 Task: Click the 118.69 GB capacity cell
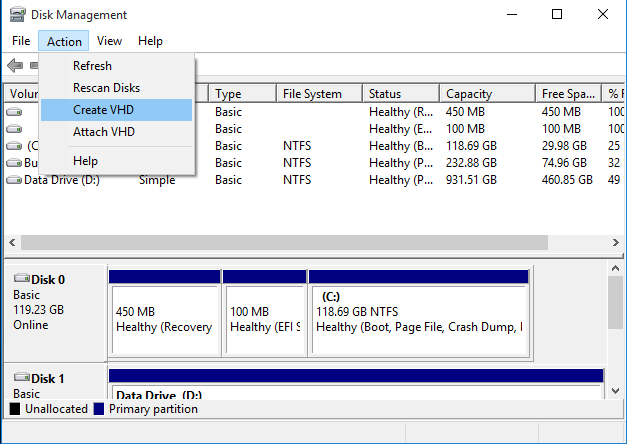click(x=471, y=146)
